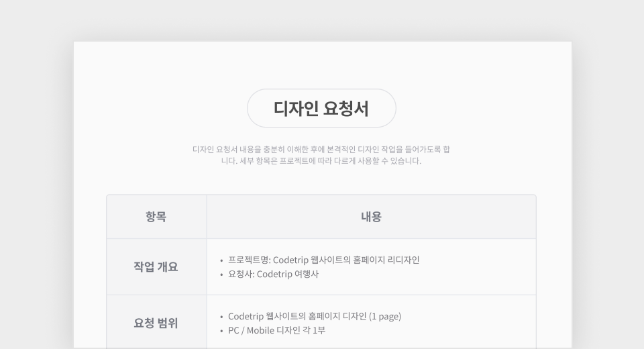Viewport: 644px width, 349px height.
Task: Click the word 리디자인 in the project name
Action: click(402, 260)
